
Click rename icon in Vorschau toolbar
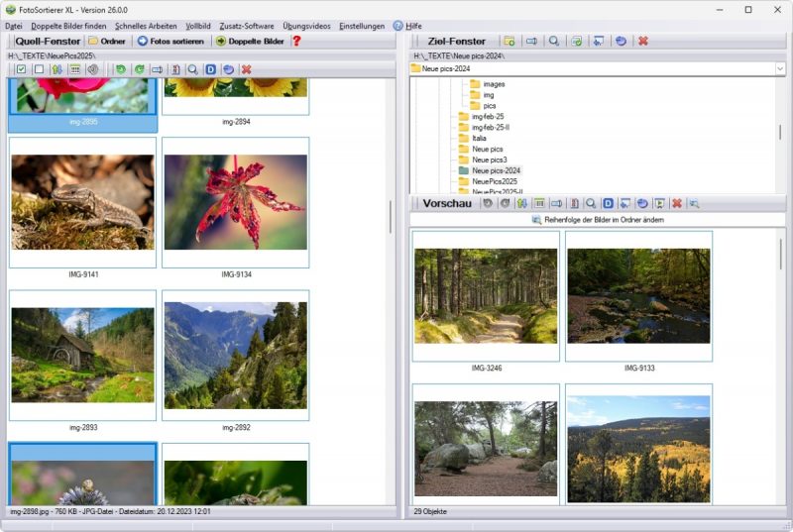[556, 203]
